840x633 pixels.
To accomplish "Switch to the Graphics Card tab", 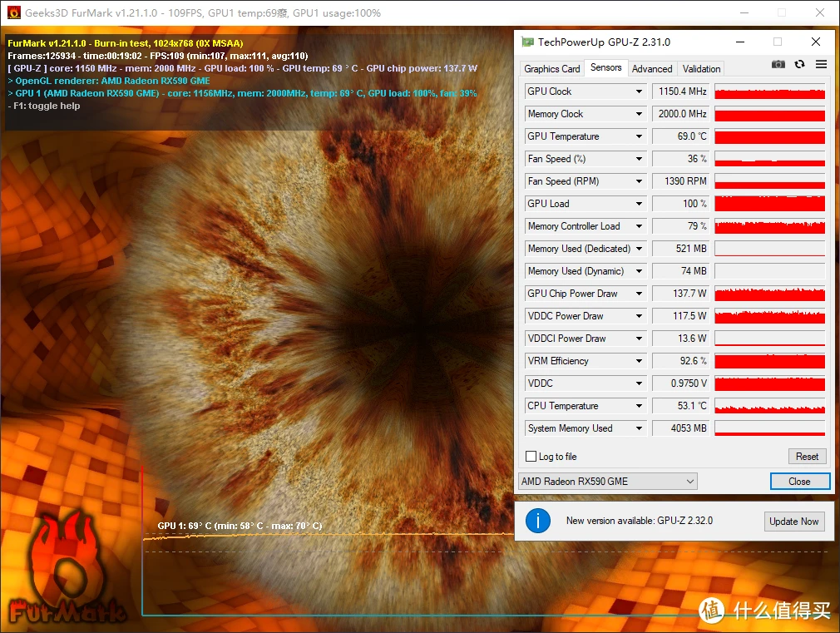I will click(551, 68).
